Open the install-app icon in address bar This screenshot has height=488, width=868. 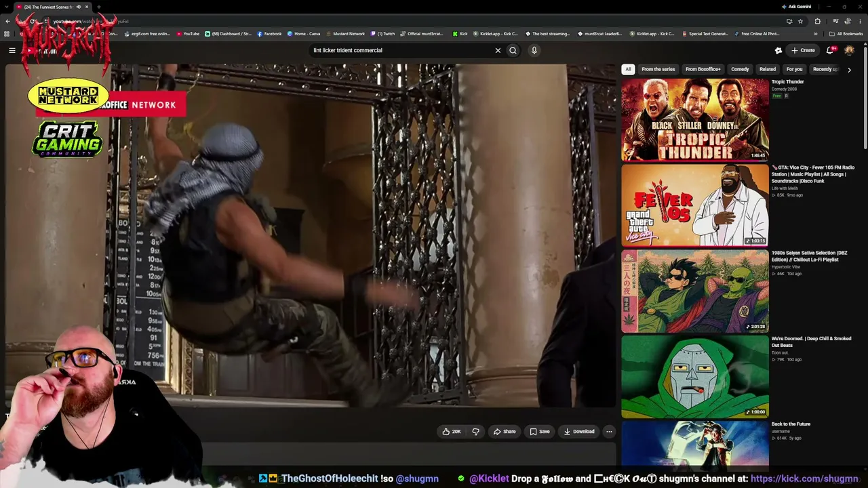coord(789,21)
